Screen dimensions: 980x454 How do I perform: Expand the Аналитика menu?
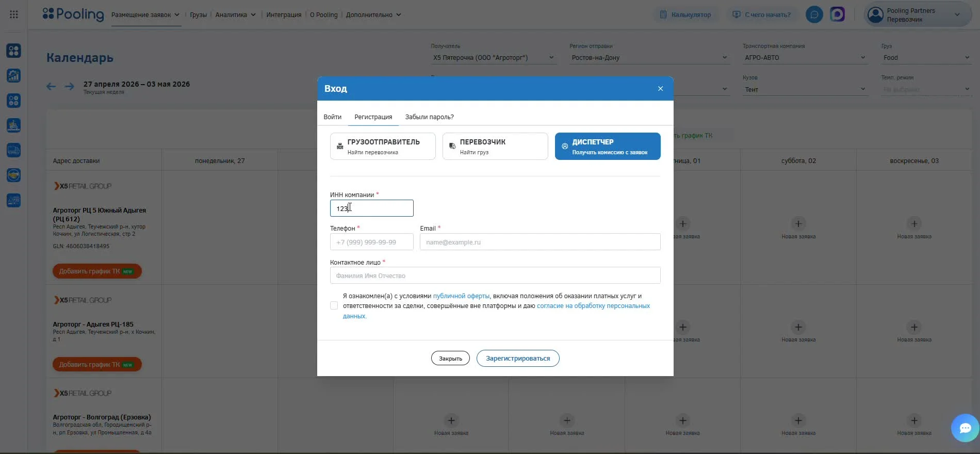235,15
